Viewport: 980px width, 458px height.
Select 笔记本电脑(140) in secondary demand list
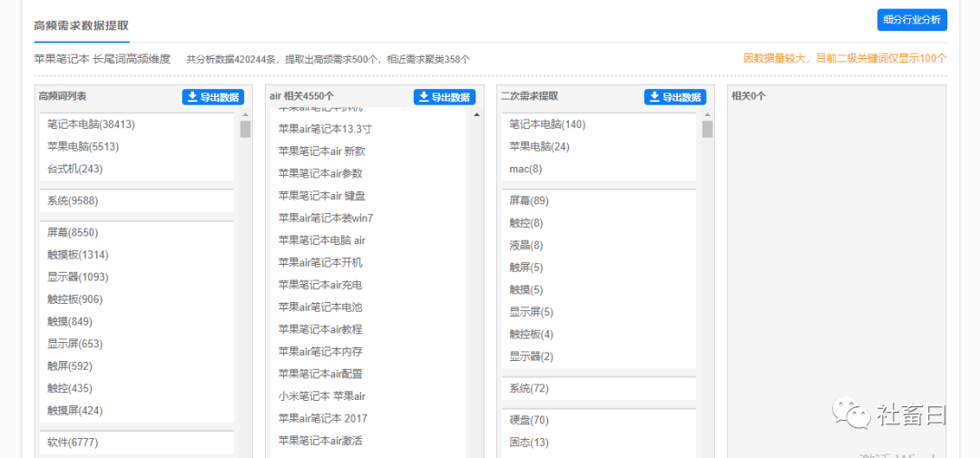[547, 124]
